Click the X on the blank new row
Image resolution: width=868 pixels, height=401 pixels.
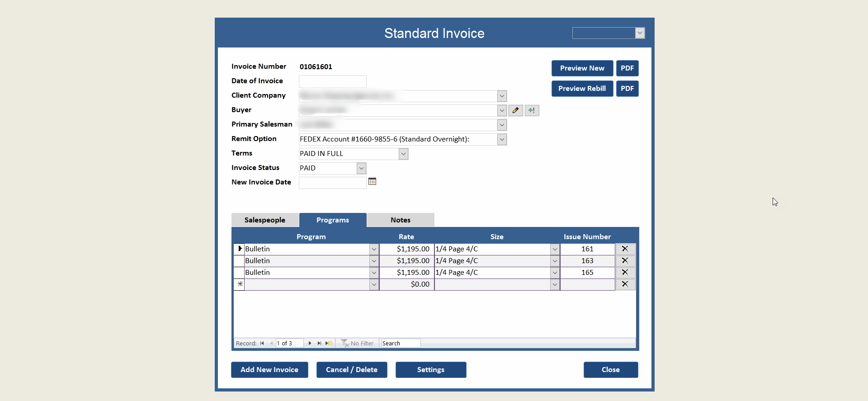pyautogui.click(x=625, y=284)
